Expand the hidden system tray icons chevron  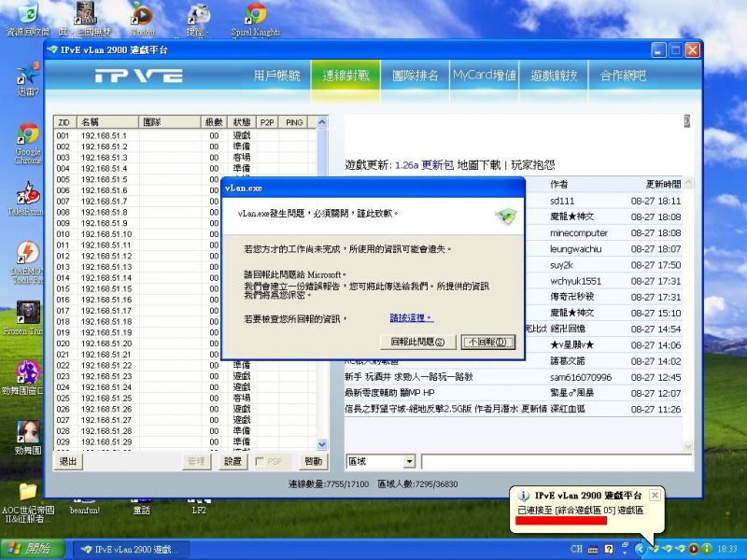(641, 549)
